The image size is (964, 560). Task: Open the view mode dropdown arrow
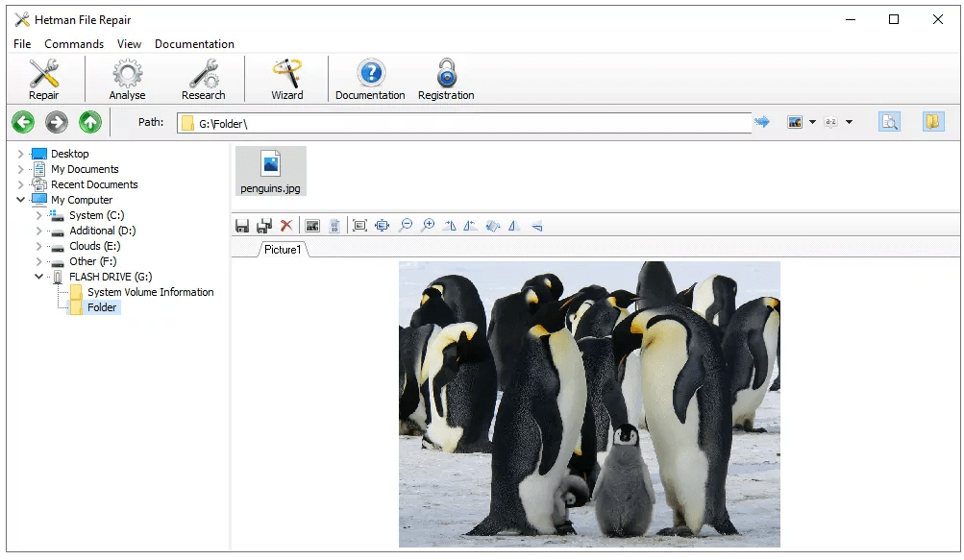[810, 121]
